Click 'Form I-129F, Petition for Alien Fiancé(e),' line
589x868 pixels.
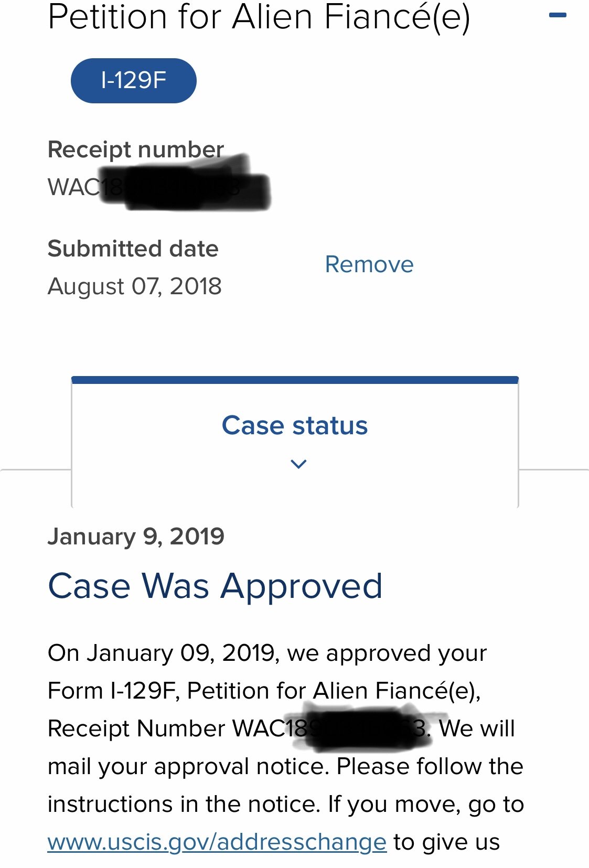point(264,691)
